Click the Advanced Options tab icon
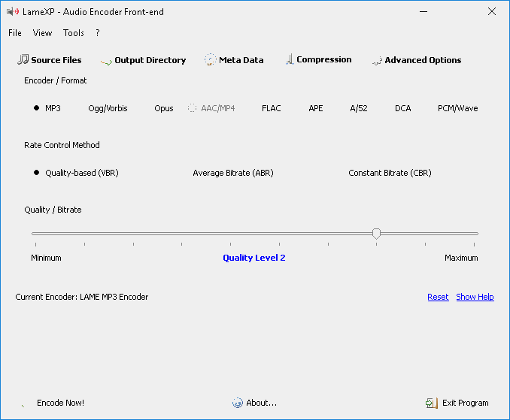 point(377,61)
